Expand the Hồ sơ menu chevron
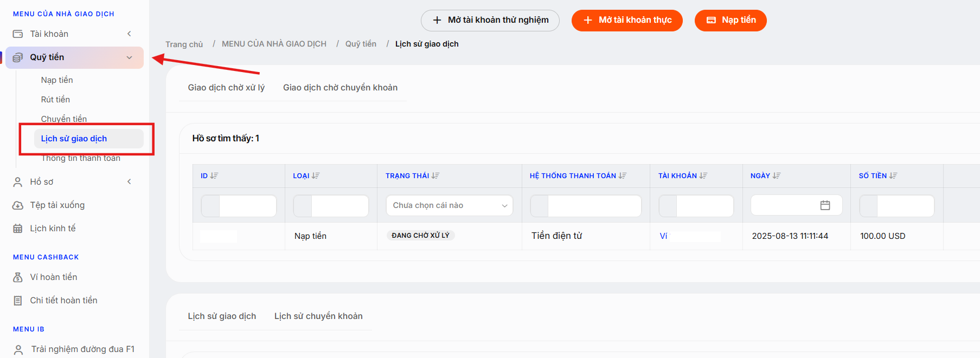Image resolution: width=980 pixels, height=358 pixels. (129, 182)
